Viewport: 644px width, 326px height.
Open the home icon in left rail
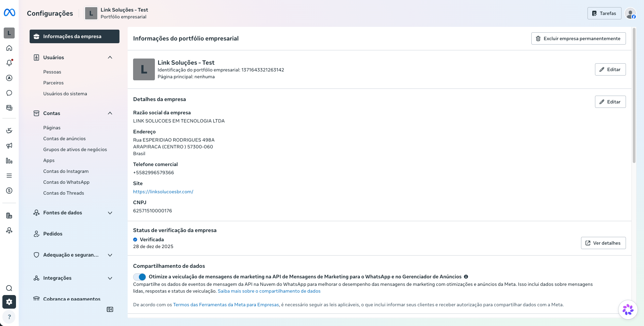tap(9, 48)
